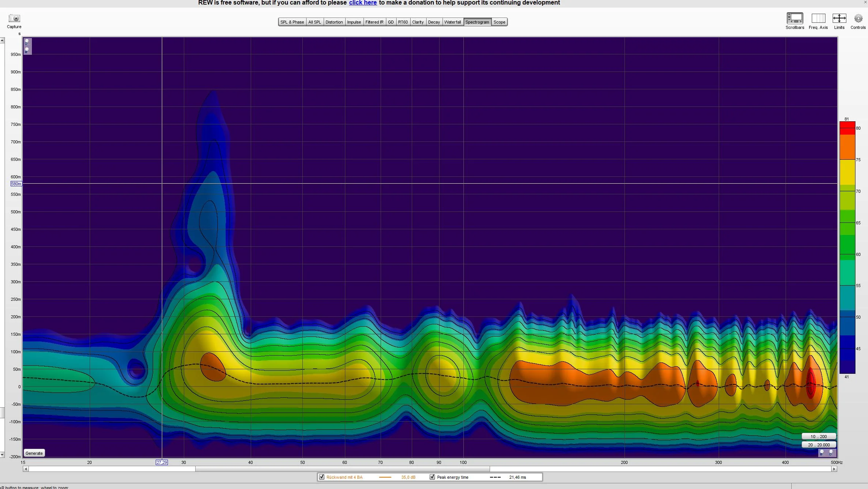Click the 580m time cursor readout
The image size is (868, 489).
click(16, 184)
